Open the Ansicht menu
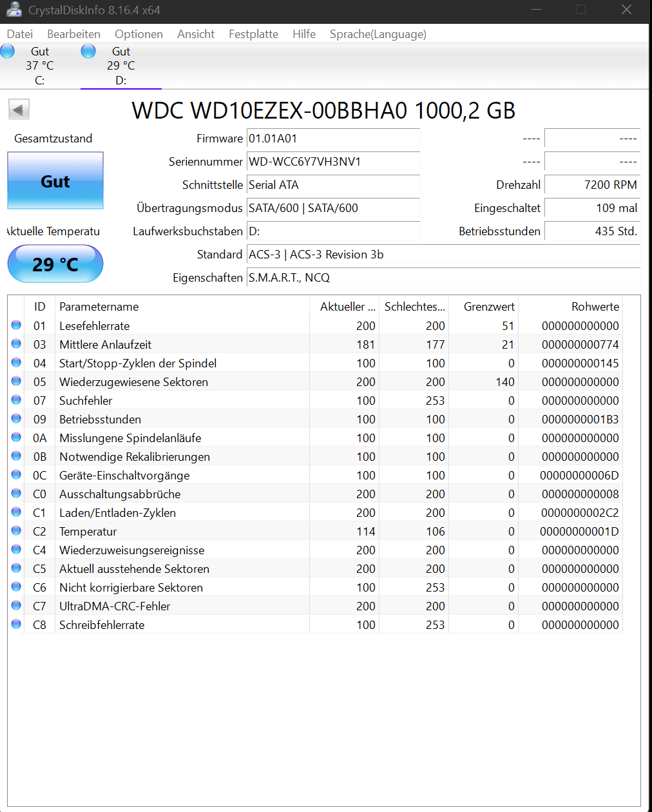The width and height of the screenshot is (652, 812). 196,34
